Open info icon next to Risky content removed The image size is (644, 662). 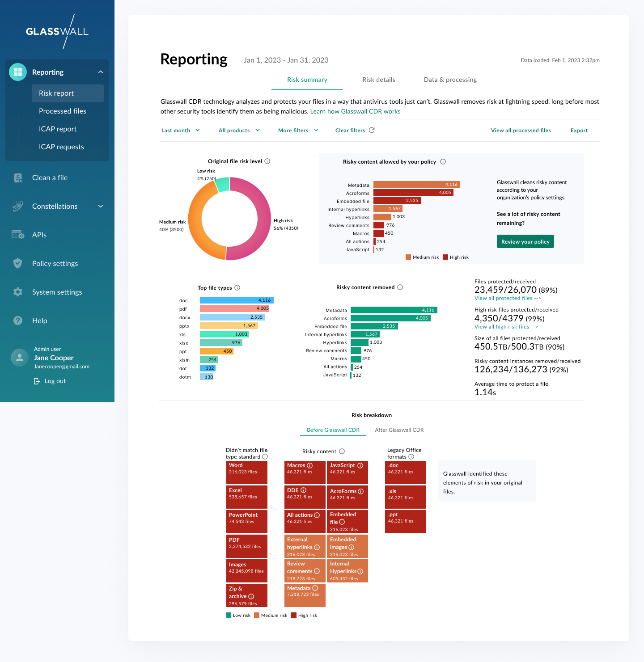point(400,287)
